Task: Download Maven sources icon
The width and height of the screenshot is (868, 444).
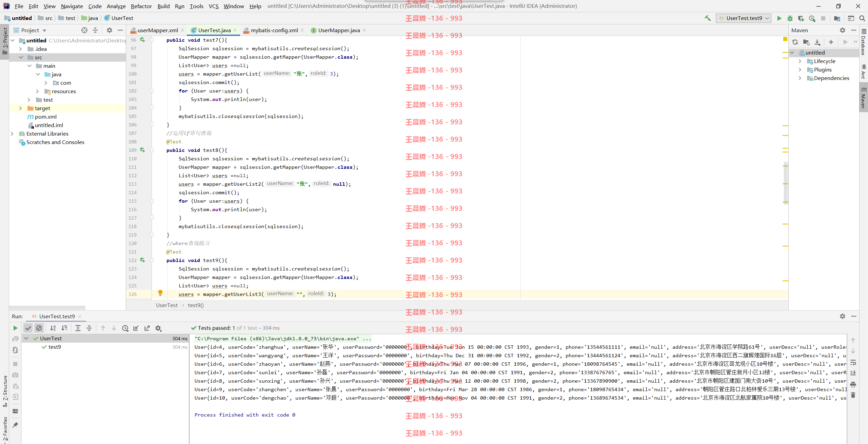Action: tap(817, 42)
